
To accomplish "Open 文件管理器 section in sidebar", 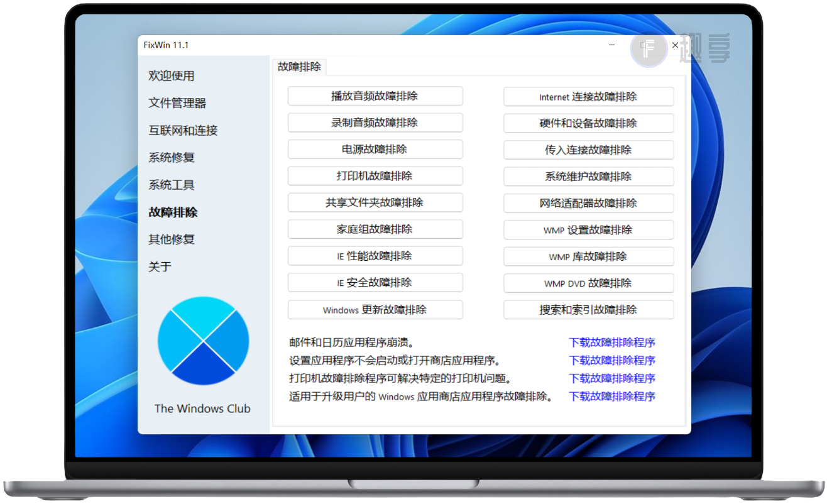I will click(x=177, y=103).
